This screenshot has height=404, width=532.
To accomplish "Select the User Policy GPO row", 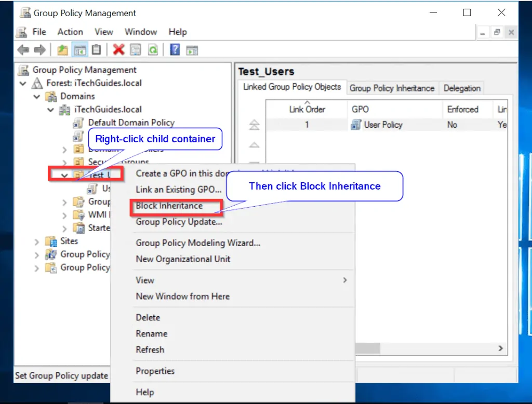I will pyautogui.click(x=387, y=125).
